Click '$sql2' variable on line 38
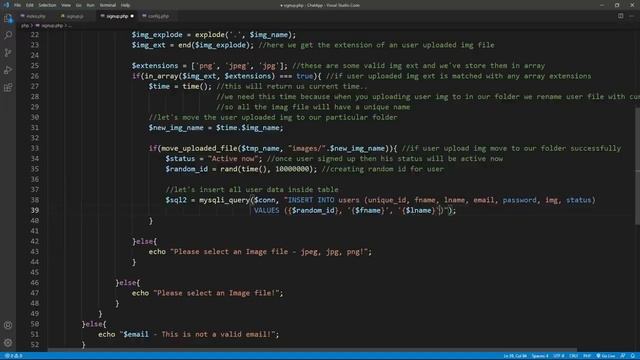Screen dimensions: 640x360 [x=176, y=200]
